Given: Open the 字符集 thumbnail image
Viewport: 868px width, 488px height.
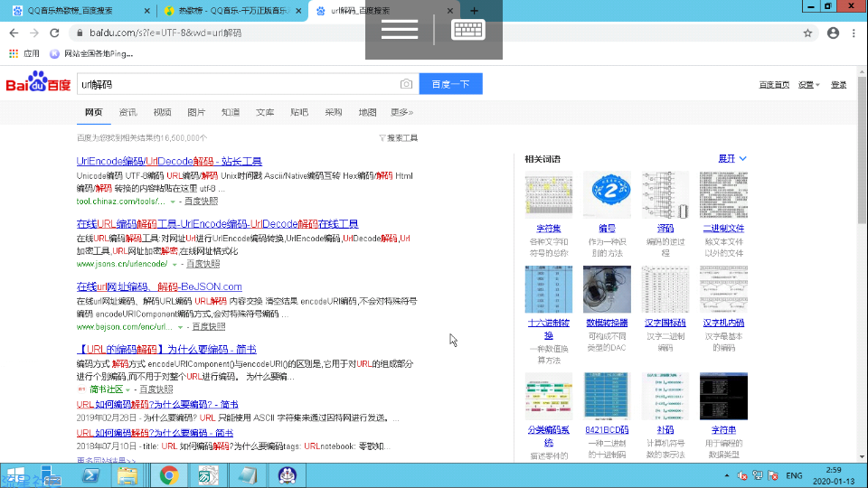Looking at the screenshot, I should tap(549, 194).
